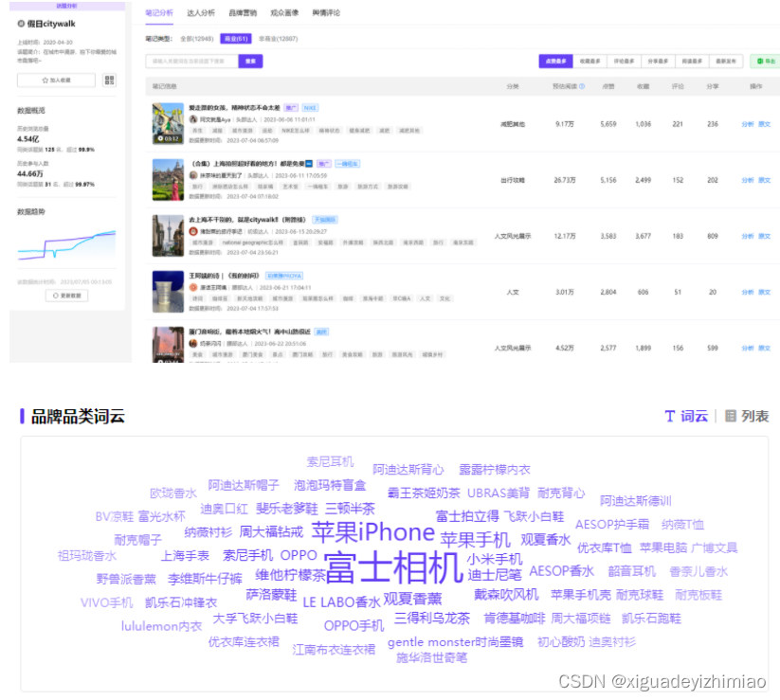Open thumbnail of the citywalk route note
Image resolution: width=780 pixels, height=700 pixels.
(168, 236)
